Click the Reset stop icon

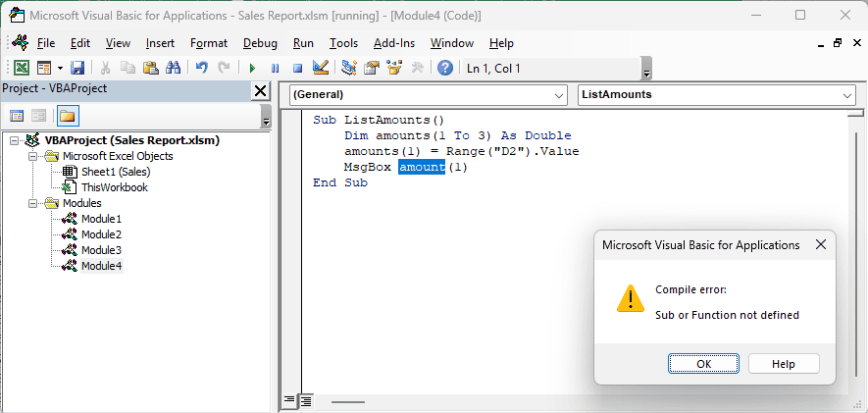(x=298, y=68)
